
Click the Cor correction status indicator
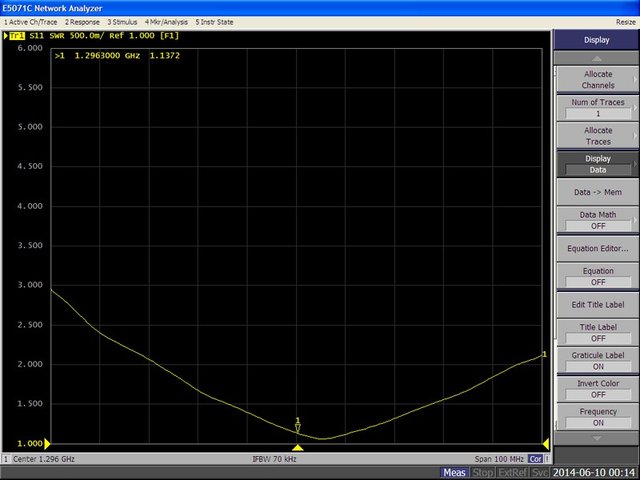535,458
